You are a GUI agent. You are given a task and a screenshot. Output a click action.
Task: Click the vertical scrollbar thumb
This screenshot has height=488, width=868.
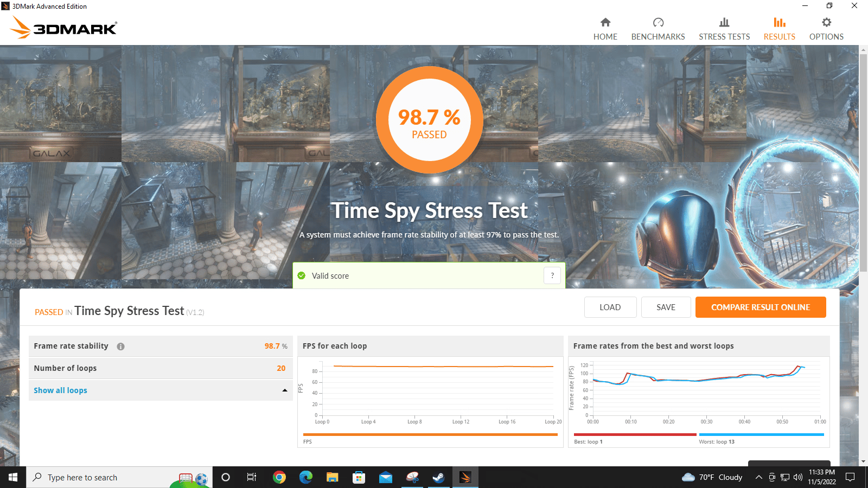tap(863, 163)
